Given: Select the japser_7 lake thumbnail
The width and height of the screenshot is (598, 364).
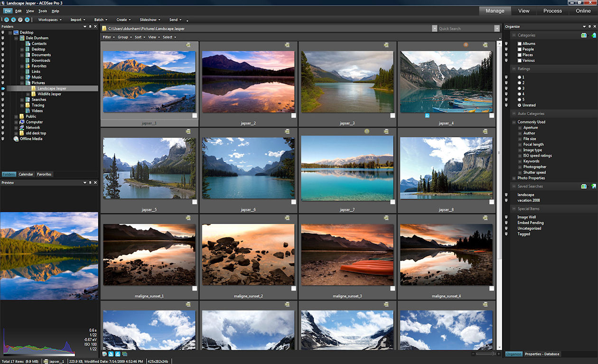Looking at the screenshot, I should coord(347,168).
